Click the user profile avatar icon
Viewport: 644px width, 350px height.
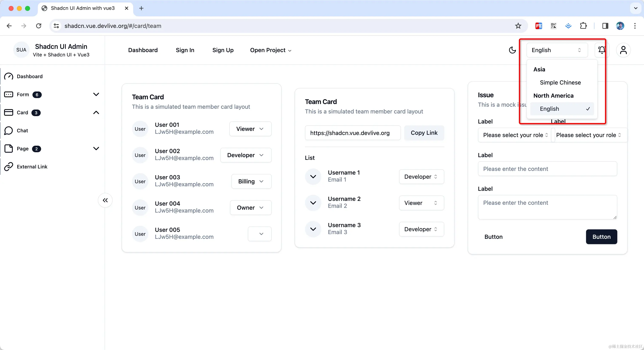point(623,50)
